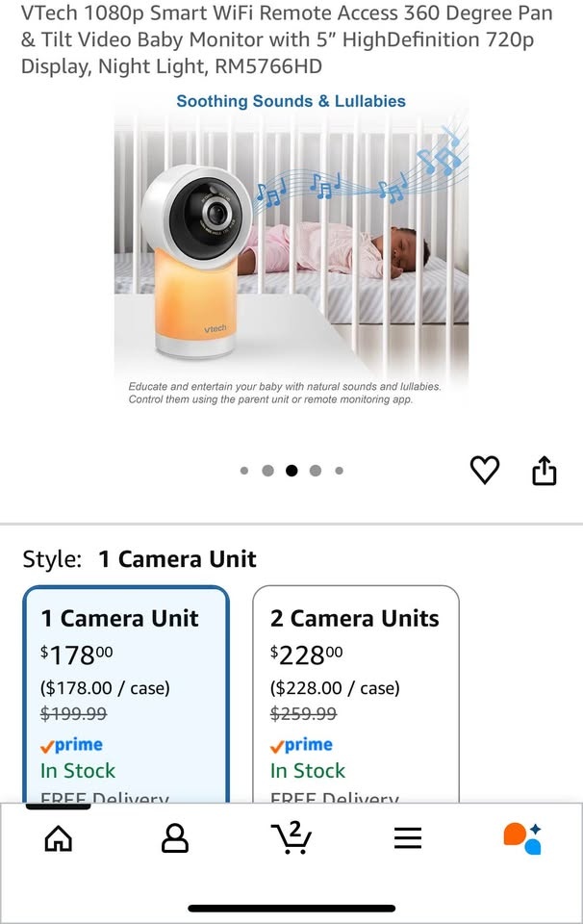This screenshot has height=924, width=583.
Task: Tap the prime badge under 1 Camera Unit
Action: coord(72,745)
